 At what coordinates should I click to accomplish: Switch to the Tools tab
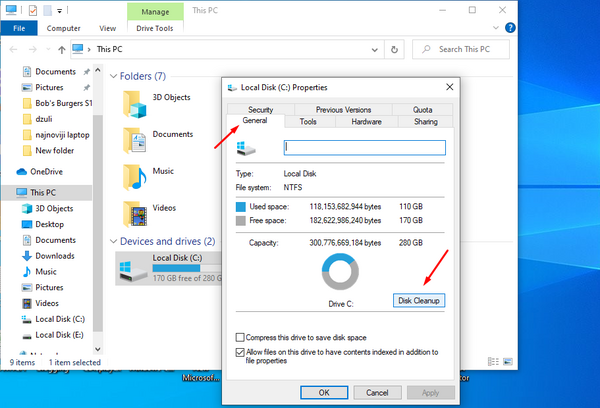308,122
